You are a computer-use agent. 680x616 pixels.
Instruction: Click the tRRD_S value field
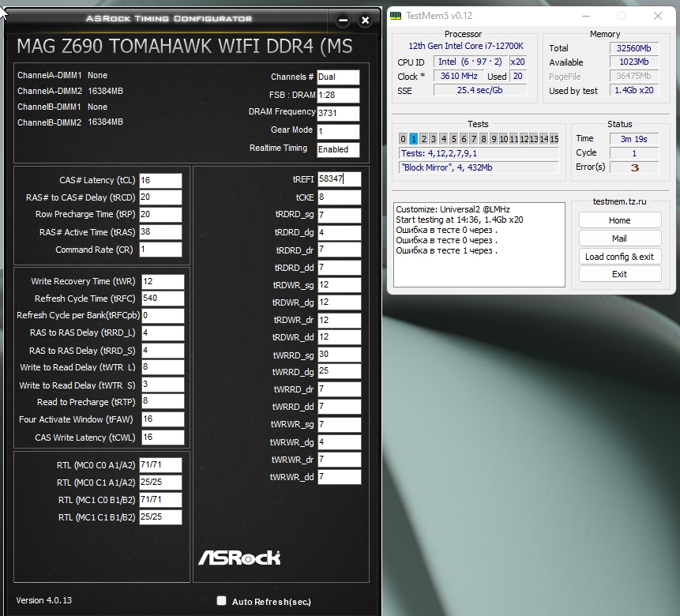click(163, 350)
